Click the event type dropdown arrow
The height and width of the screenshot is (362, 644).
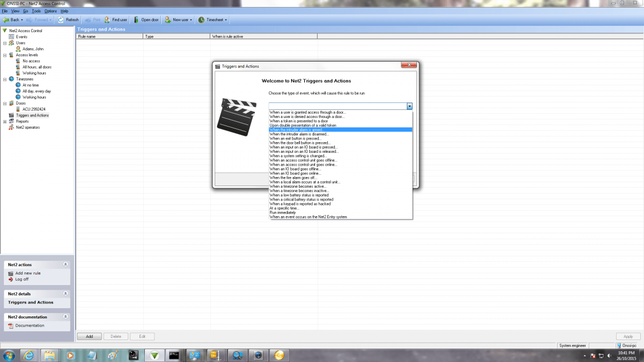tap(409, 106)
